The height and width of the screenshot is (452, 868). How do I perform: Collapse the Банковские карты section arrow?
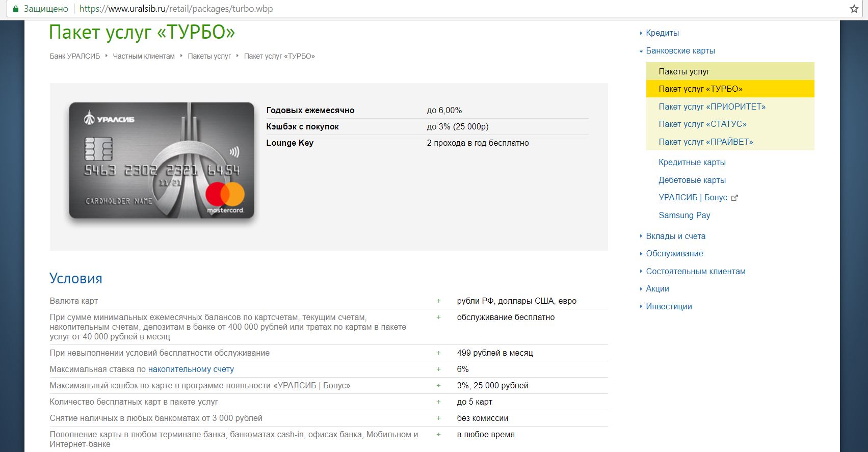[x=641, y=51]
